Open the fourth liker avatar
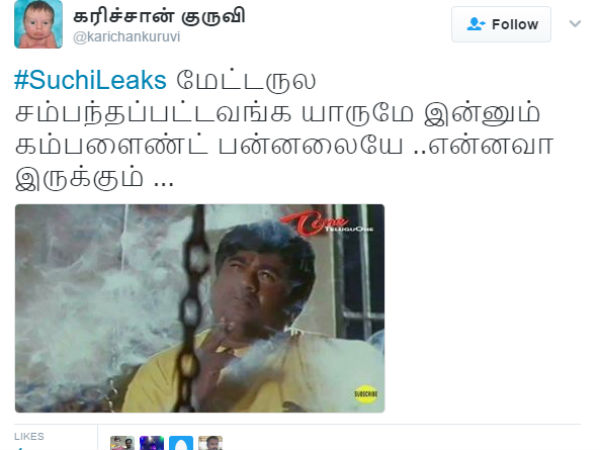Image resolution: width=600 pixels, height=450 pixels. click(x=210, y=443)
